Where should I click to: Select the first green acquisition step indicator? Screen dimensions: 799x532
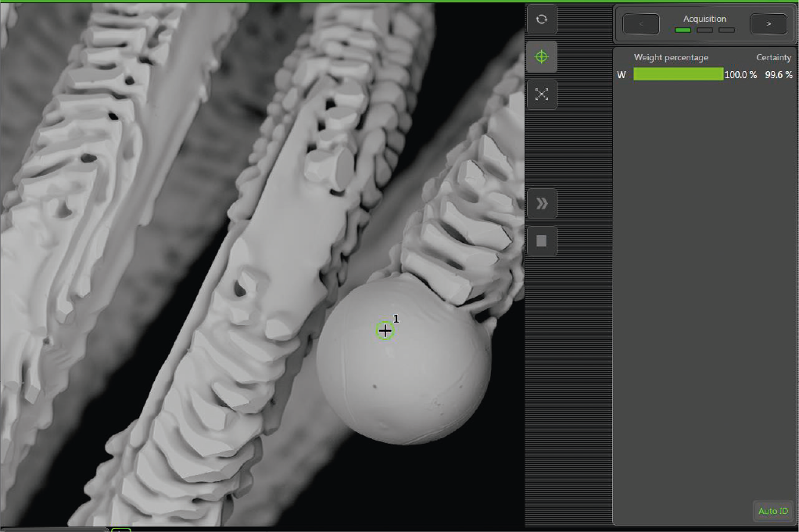pyautogui.click(x=683, y=30)
